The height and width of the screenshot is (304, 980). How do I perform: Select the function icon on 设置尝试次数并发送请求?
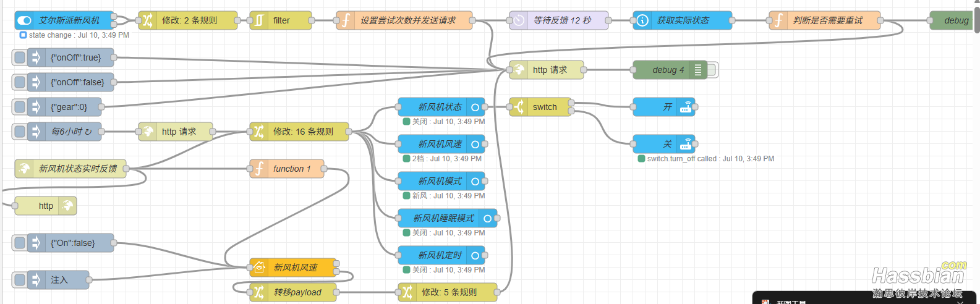[346, 20]
